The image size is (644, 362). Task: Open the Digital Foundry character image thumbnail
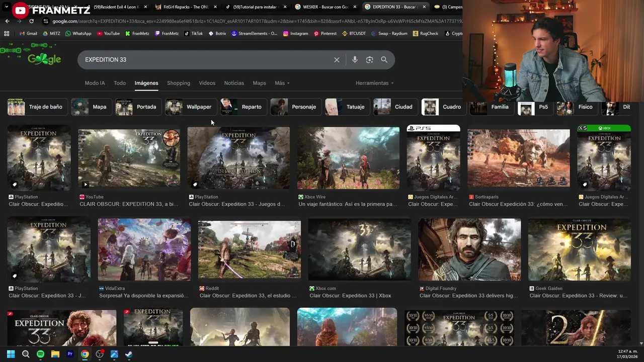click(469, 249)
